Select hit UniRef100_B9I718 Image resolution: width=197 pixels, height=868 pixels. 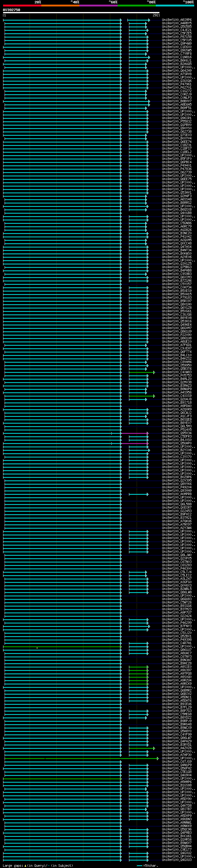click(177, 403)
